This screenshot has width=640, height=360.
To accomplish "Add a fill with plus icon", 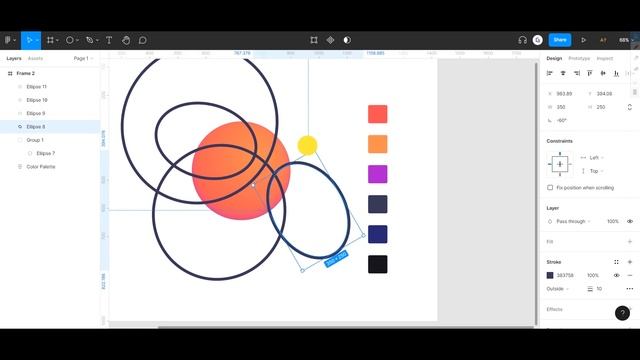I will pyautogui.click(x=630, y=242).
